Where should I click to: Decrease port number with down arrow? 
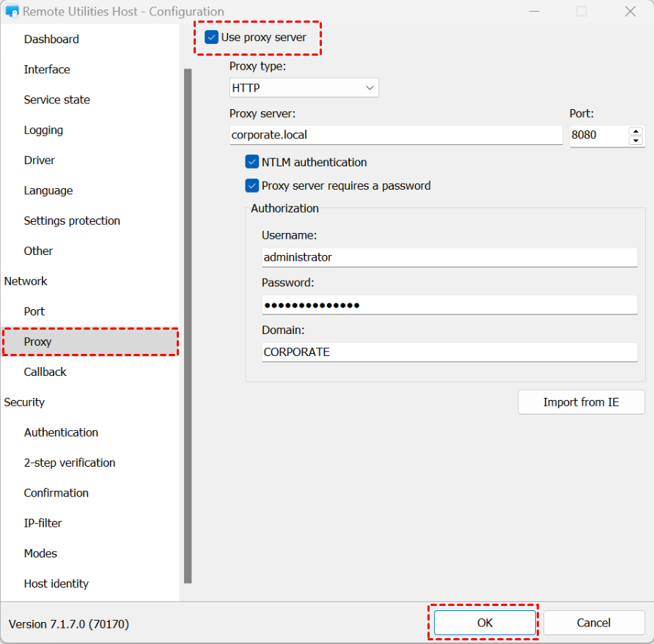[x=636, y=141]
